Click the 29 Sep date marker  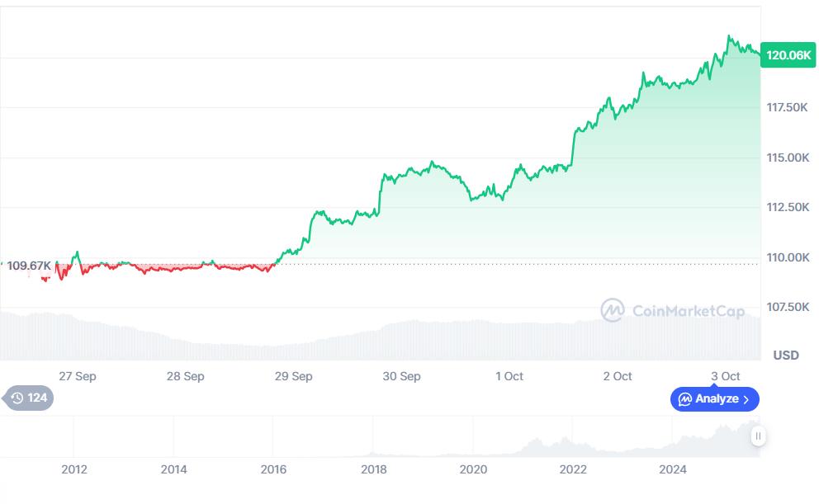293,376
